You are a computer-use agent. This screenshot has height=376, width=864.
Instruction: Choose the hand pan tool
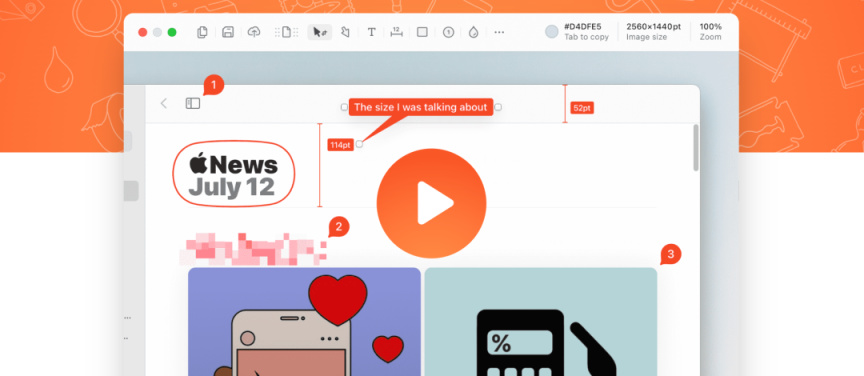pyautogui.click(x=345, y=32)
